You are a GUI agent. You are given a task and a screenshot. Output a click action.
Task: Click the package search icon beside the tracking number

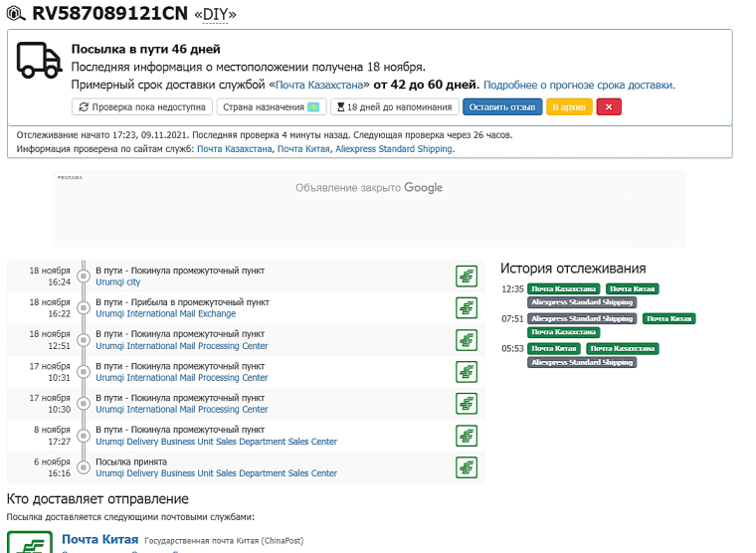coord(16,14)
